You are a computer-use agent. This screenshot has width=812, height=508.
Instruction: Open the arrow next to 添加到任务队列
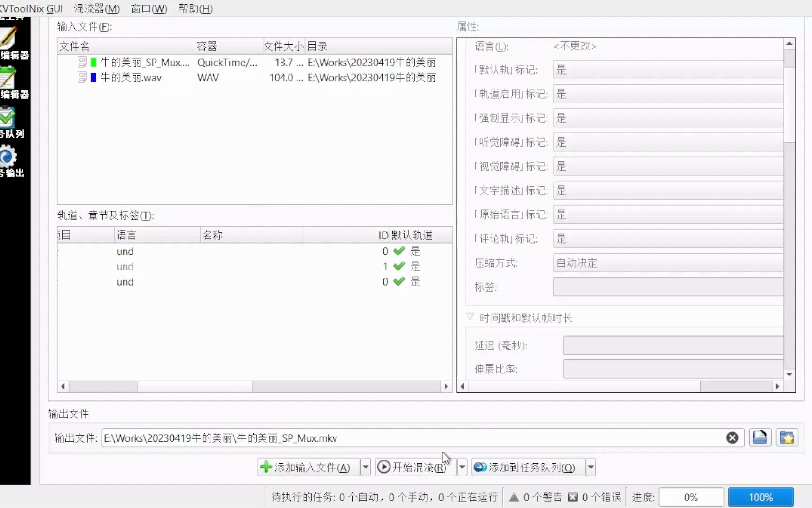[591, 467]
